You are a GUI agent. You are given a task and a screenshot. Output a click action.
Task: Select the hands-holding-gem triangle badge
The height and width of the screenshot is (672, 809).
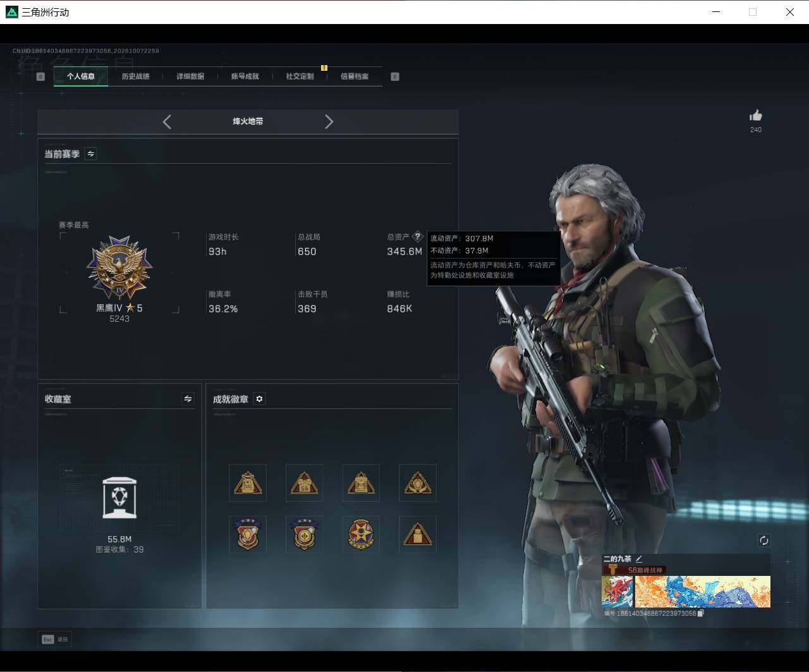tap(418, 483)
